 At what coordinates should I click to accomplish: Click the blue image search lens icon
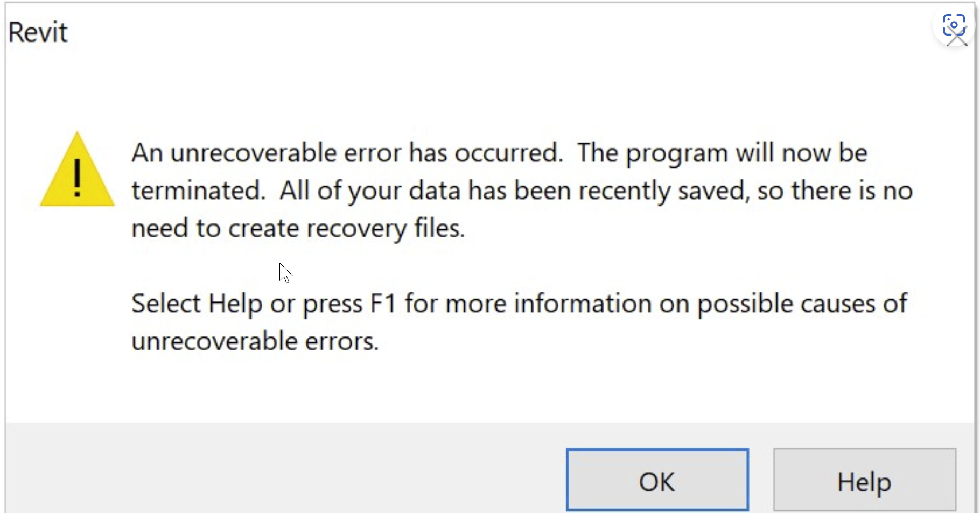pyautogui.click(x=954, y=24)
